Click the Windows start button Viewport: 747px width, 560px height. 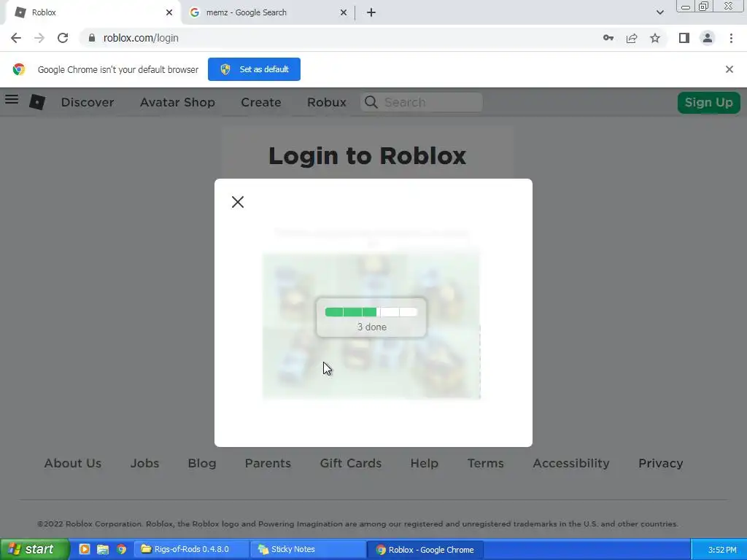tap(34, 550)
